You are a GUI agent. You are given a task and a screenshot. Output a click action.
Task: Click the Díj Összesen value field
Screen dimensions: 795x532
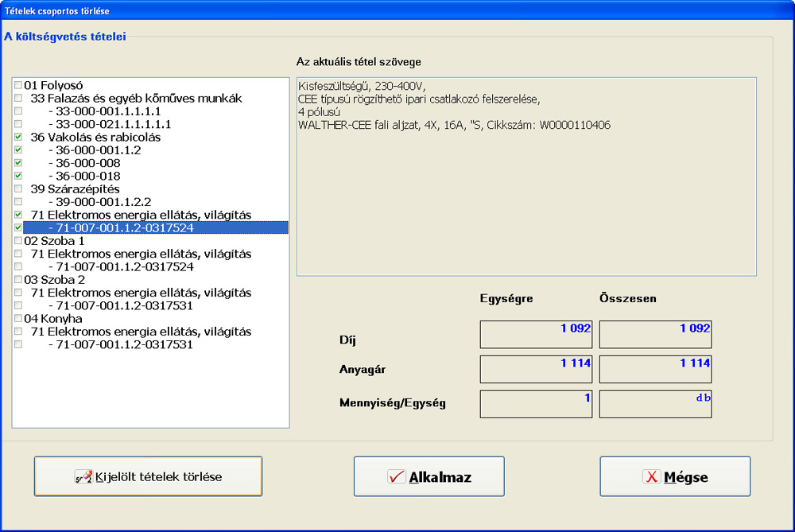[x=656, y=334]
